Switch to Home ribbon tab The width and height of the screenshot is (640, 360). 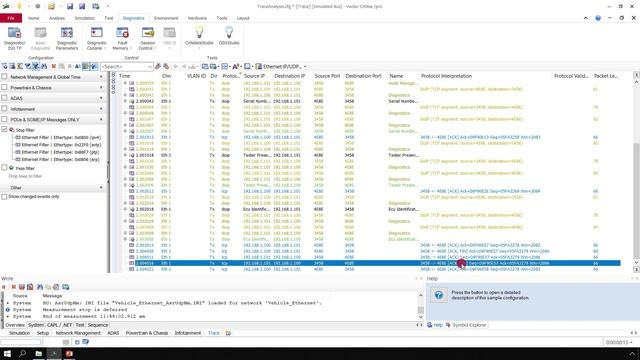(x=33, y=18)
